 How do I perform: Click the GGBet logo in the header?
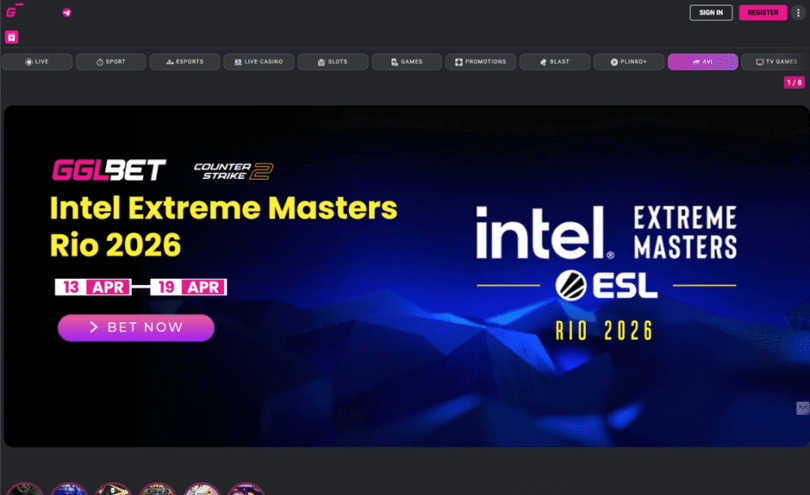(x=14, y=12)
